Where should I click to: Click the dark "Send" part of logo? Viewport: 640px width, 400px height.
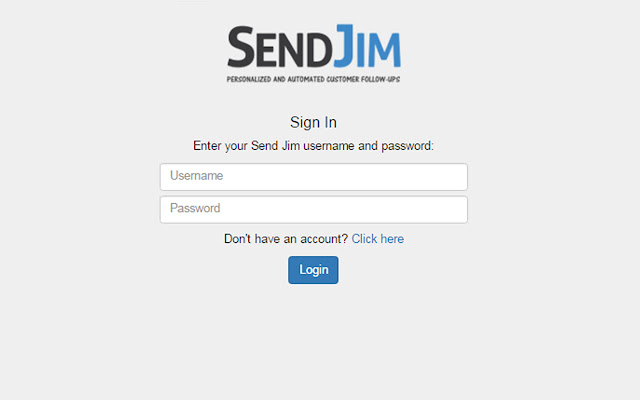click(280, 47)
